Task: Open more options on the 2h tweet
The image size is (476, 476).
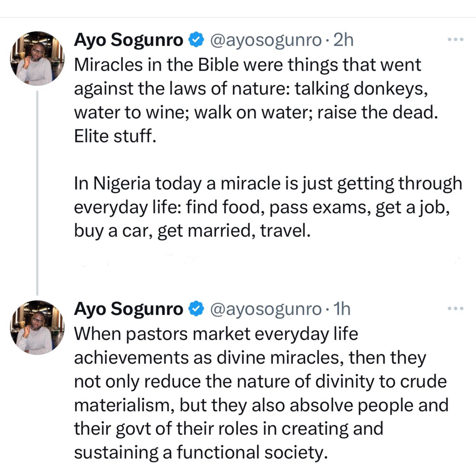Action: 455,39
